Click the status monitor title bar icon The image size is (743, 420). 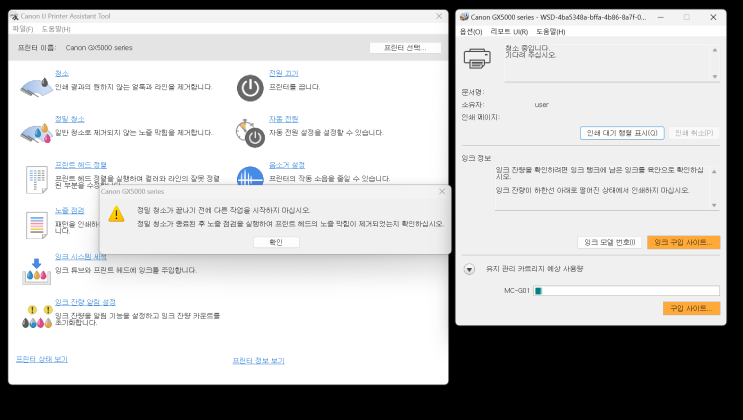[464, 17]
